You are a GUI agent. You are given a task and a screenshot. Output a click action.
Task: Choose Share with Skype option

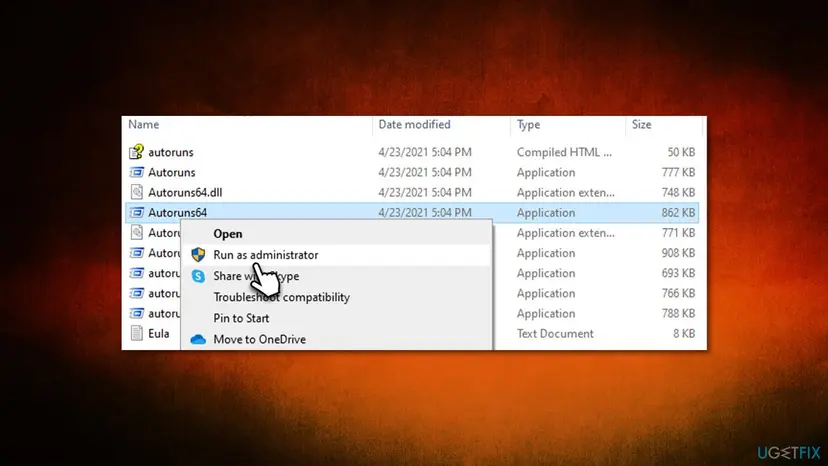tap(336, 276)
